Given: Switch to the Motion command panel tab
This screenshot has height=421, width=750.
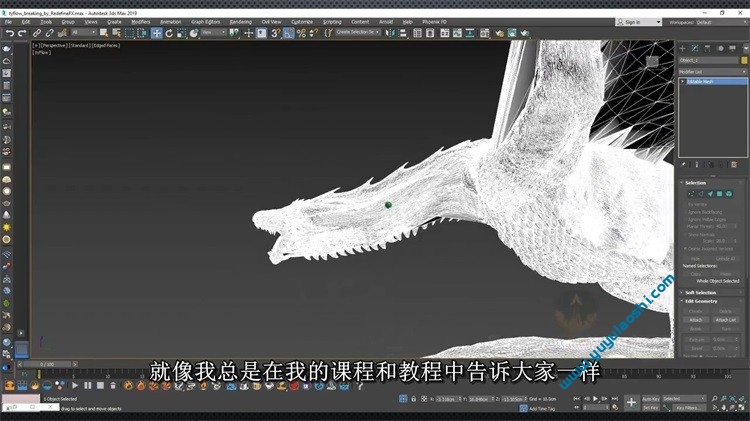Looking at the screenshot, I should click(720, 48).
